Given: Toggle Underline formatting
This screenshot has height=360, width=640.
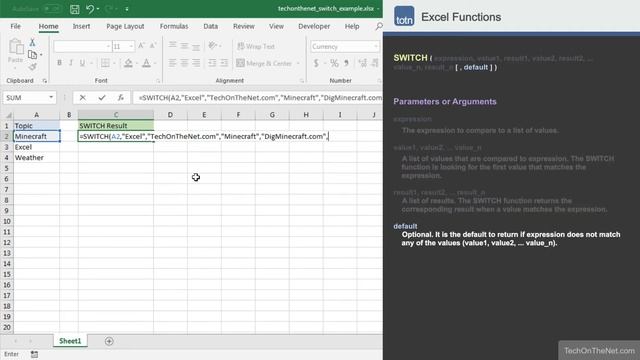Looking at the screenshot, I should pyautogui.click(x=82, y=63).
